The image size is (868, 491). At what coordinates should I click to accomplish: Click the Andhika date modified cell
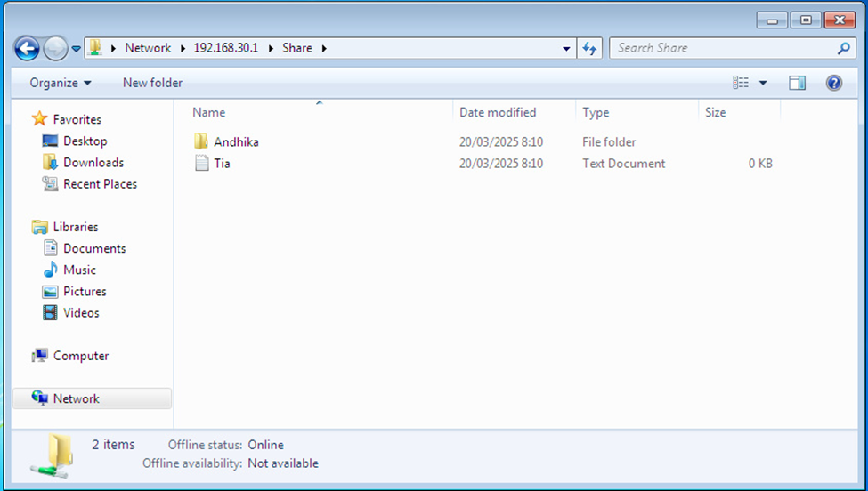pyautogui.click(x=501, y=142)
